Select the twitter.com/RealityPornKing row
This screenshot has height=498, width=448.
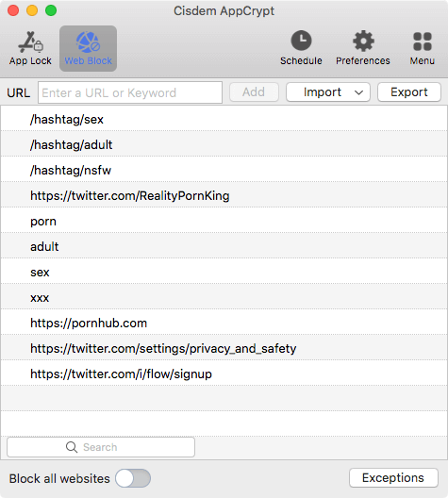click(224, 195)
